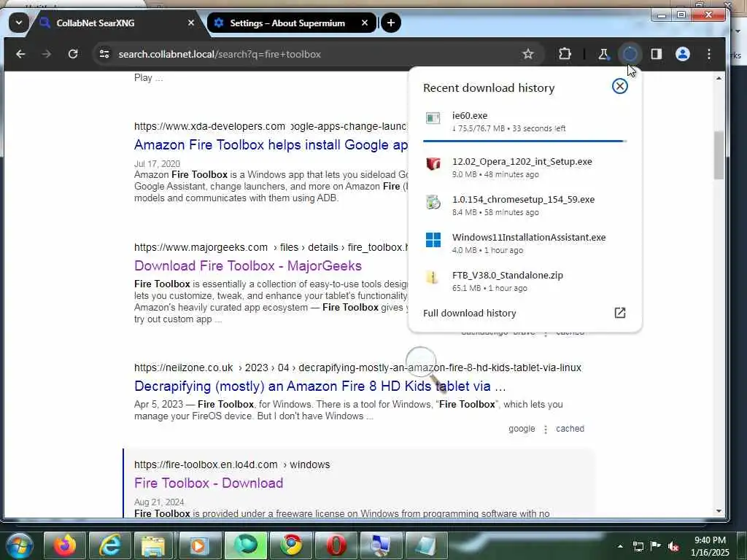Viewport: 747px width, 560px height.
Task: Click the Windows 11 assistant file icon
Action: point(433,239)
